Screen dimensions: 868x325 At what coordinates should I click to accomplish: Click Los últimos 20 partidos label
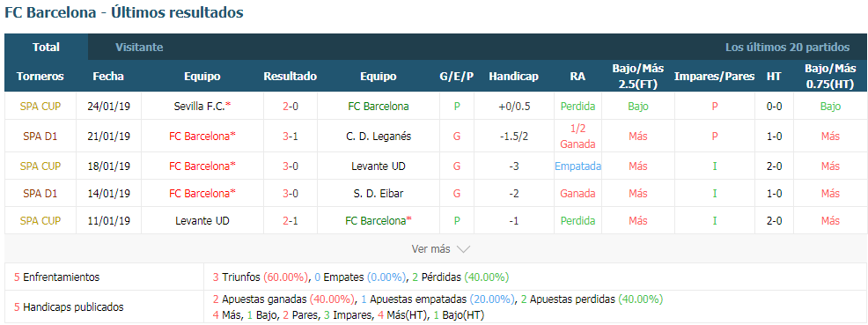(x=787, y=47)
